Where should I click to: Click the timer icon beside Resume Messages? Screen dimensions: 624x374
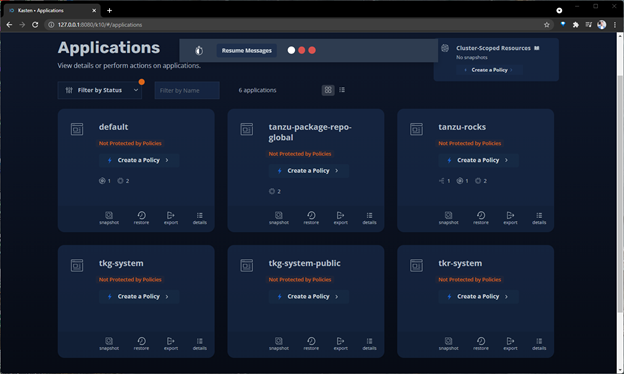pos(199,51)
